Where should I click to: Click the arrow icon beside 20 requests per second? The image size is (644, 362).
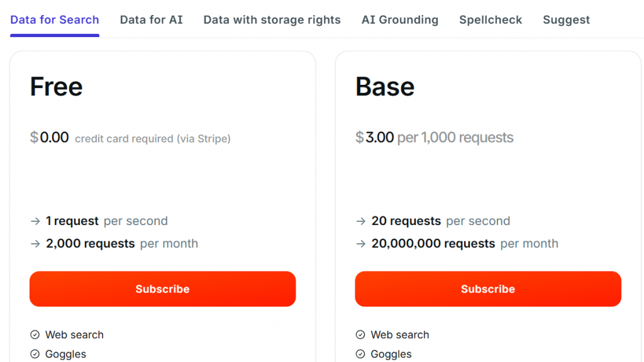pyautogui.click(x=361, y=221)
